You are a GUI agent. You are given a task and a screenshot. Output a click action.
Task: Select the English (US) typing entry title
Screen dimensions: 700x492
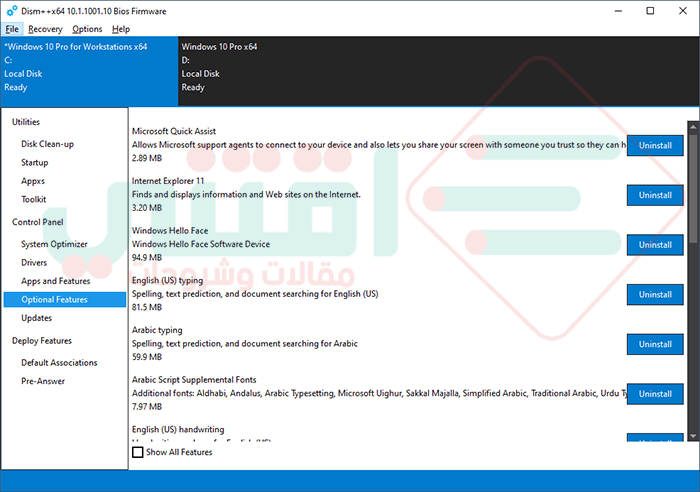click(167, 280)
